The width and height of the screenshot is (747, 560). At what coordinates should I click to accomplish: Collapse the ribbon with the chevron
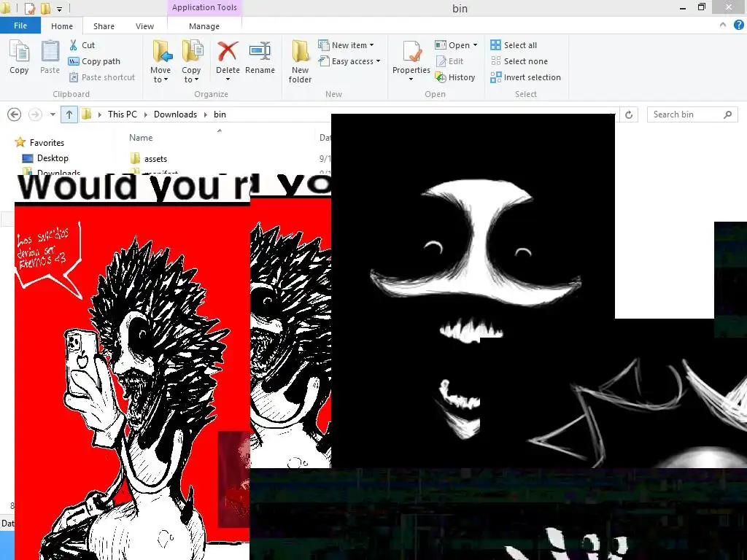point(723,25)
